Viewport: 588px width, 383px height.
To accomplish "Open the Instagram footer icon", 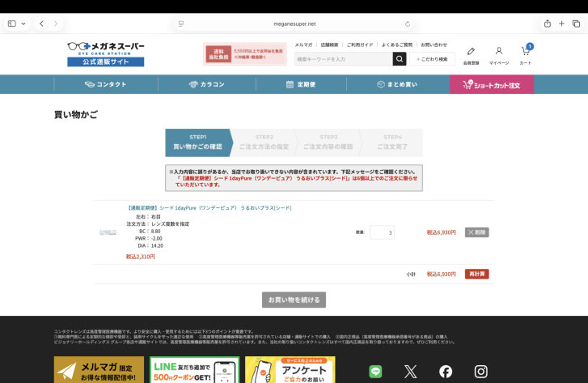I will click(480, 372).
